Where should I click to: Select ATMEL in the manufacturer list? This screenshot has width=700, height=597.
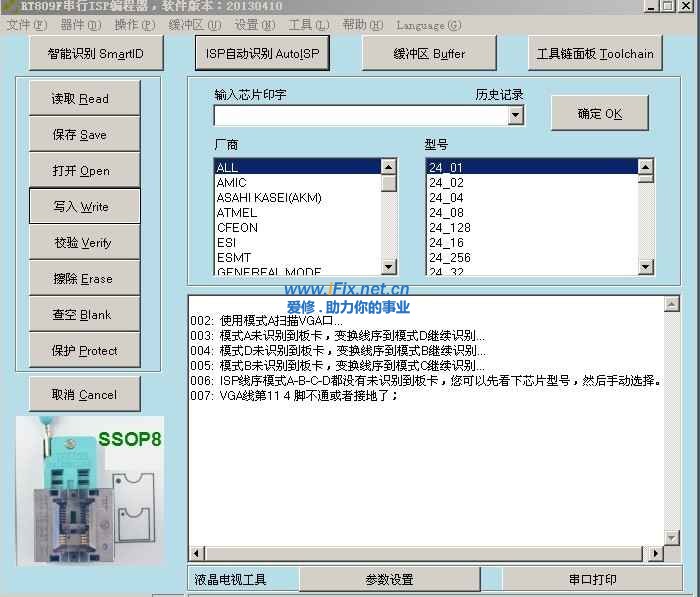237,213
